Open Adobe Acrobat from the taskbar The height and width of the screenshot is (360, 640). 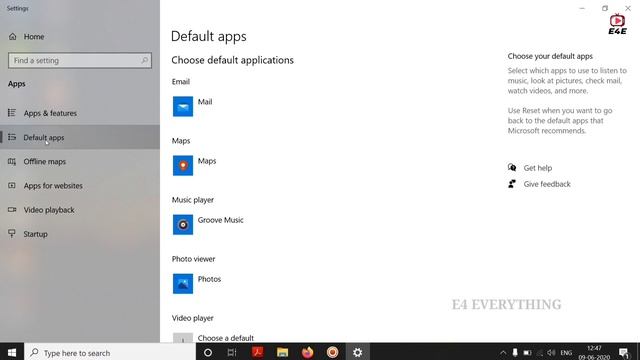257,352
